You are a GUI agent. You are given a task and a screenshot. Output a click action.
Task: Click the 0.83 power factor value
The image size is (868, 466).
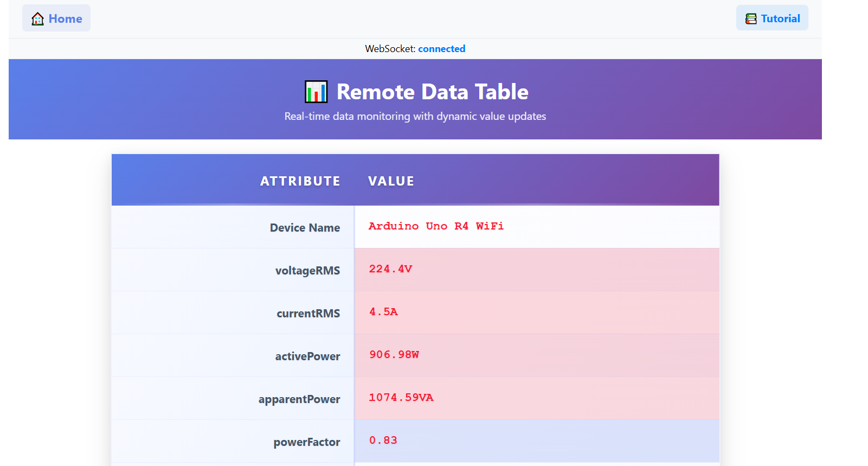[383, 441]
